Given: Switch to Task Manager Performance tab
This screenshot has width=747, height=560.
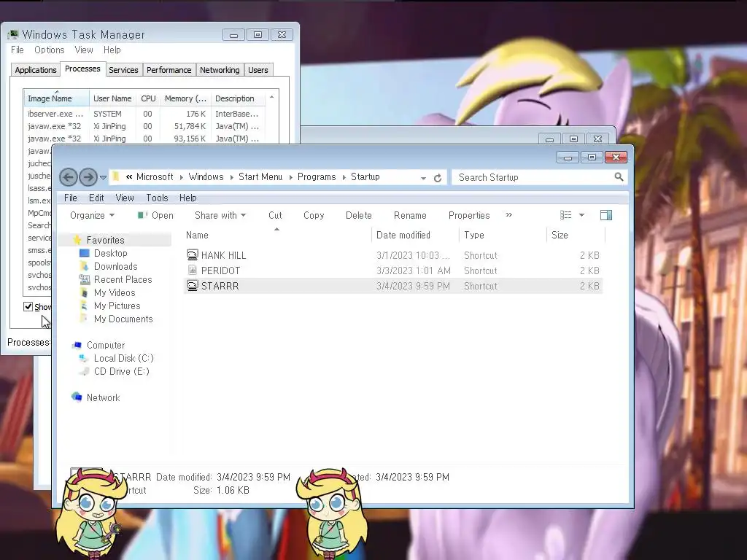Looking at the screenshot, I should tap(169, 70).
